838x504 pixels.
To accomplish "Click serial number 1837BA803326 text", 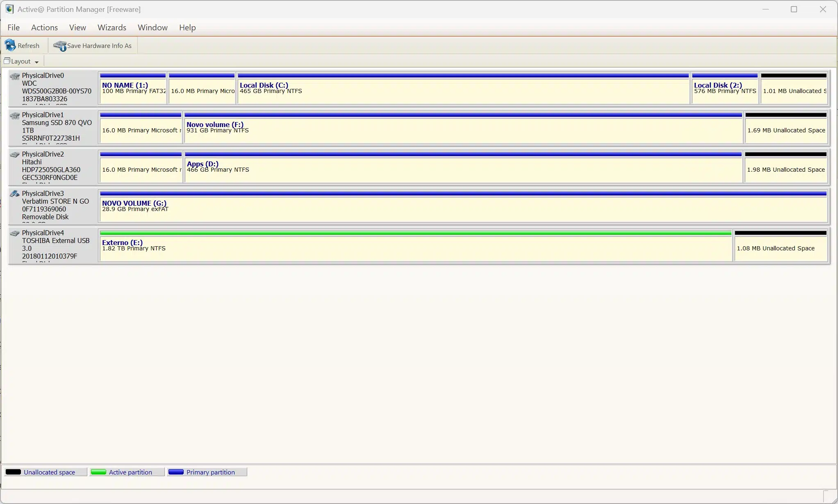I will pos(45,99).
